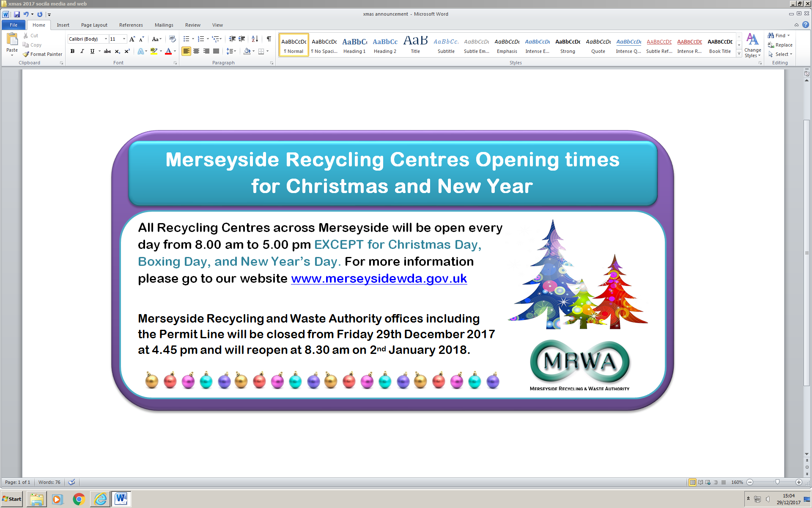Switch to Full Screen Reading view icon
Viewport: 812px width, 508px height.
coord(700,482)
